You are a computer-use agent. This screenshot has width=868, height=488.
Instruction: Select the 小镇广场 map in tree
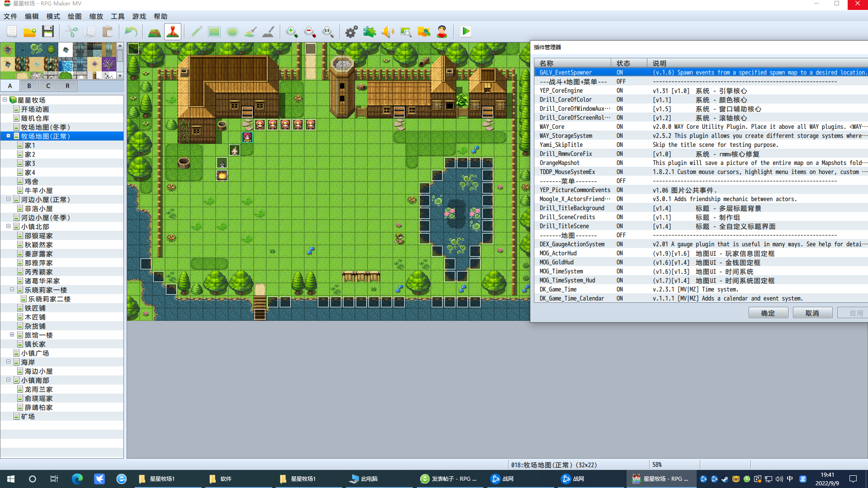[35, 353]
